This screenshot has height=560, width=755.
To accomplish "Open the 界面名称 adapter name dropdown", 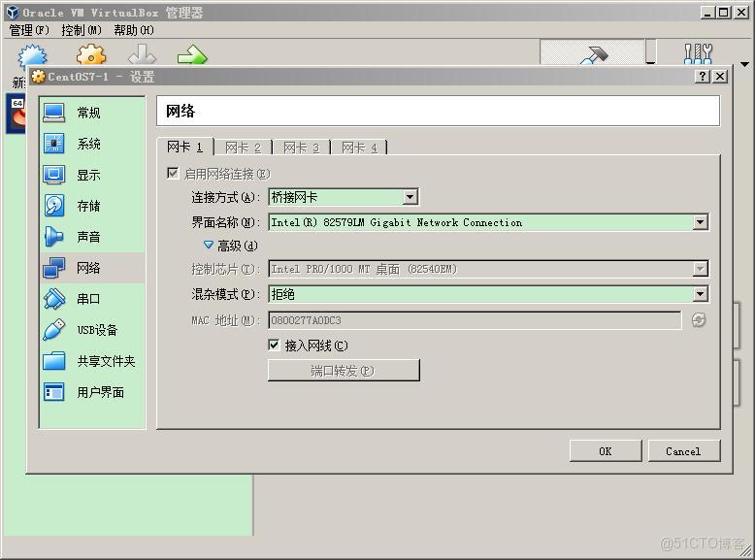I will coord(488,222).
